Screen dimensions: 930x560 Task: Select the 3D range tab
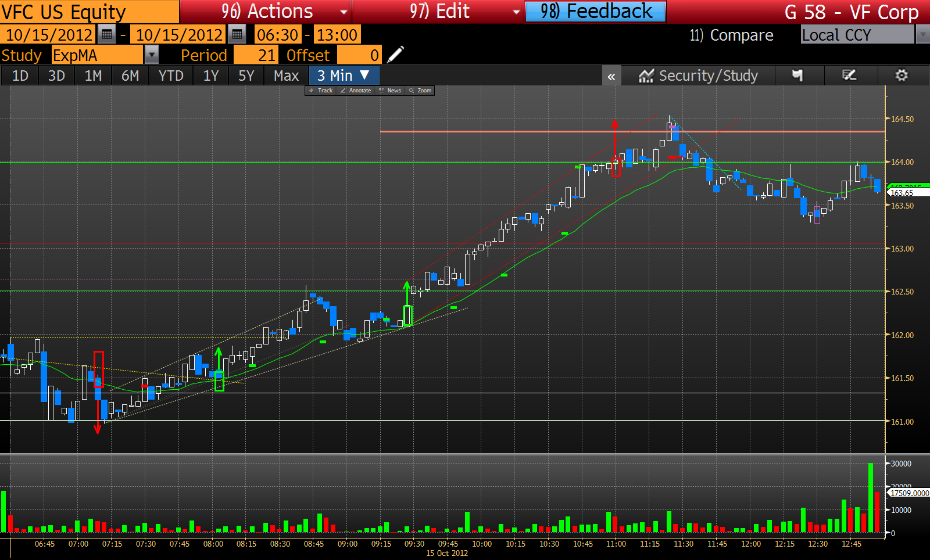[x=56, y=76]
